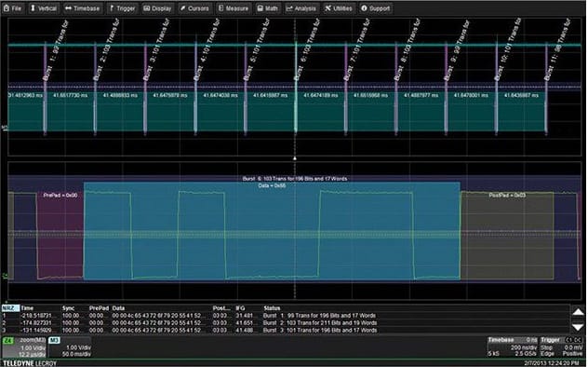The width and height of the screenshot is (588, 367).
Task: Click the Burst 7 annotation on upper trace
Action: pos(357,50)
